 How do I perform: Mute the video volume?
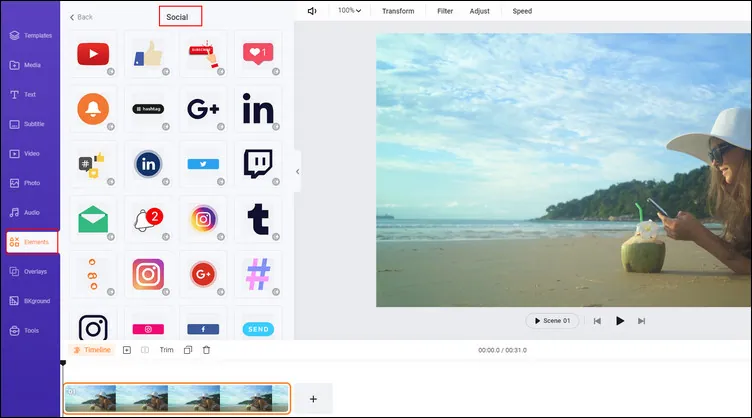click(312, 11)
